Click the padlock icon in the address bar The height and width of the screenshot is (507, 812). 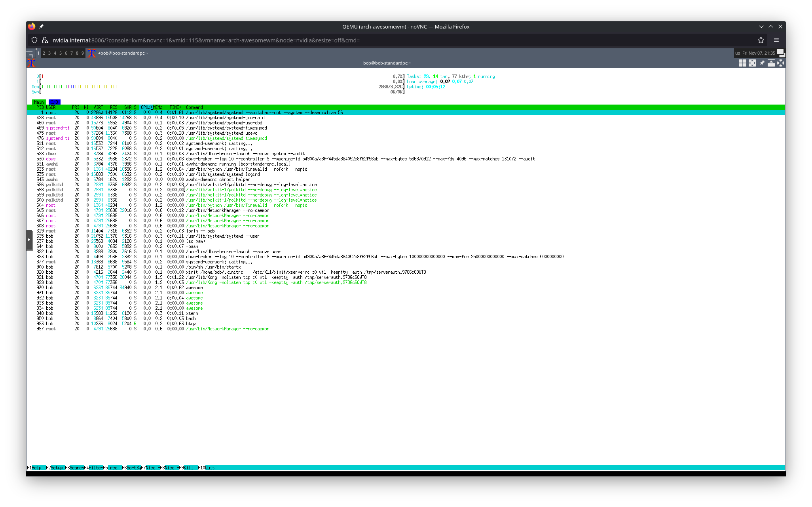pos(46,40)
